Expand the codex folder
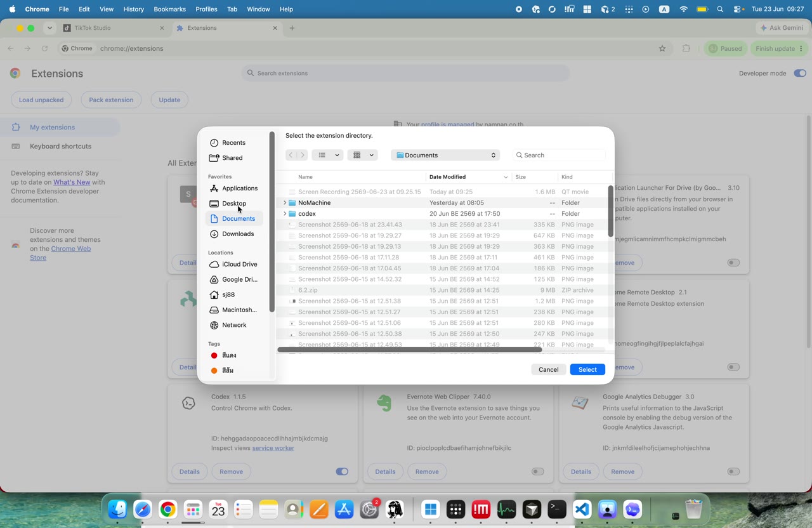 coord(284,214)
